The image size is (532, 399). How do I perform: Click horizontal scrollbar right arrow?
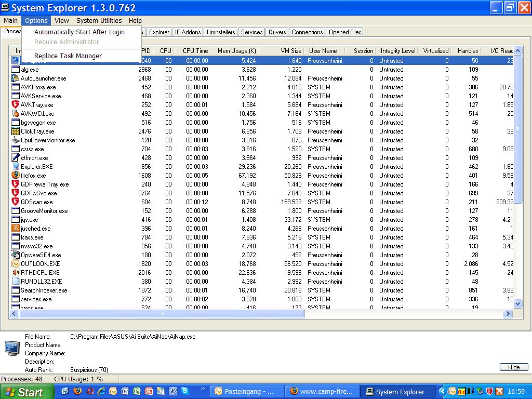coord(508,314)
